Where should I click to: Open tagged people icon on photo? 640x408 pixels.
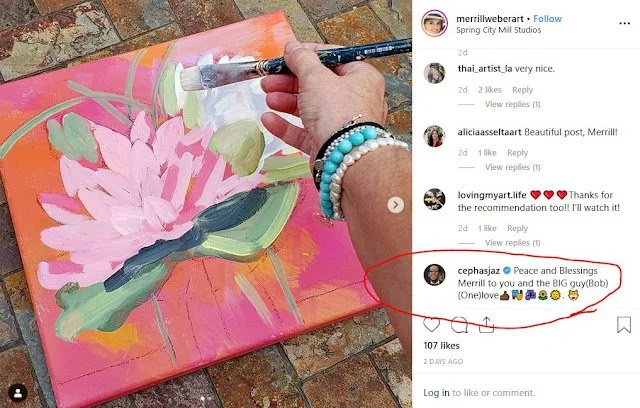coord(18,393)
